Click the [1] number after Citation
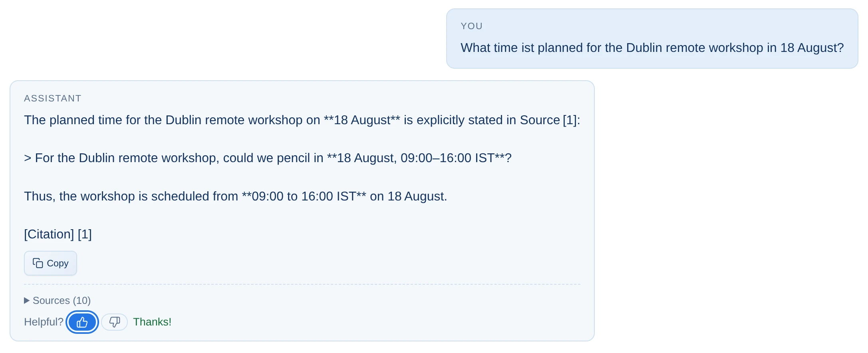This screenshot has height=353, width=868. [x=85, y=234]
